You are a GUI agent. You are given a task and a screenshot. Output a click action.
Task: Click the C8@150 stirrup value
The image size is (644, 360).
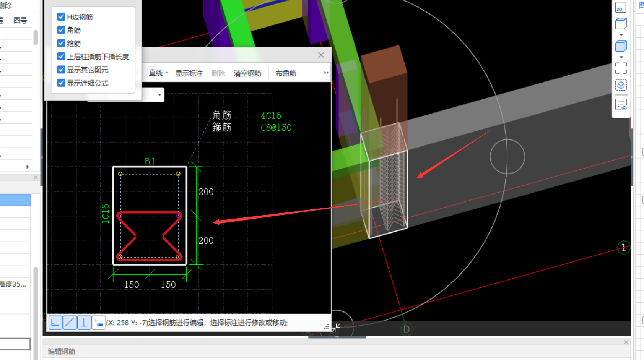276,128
